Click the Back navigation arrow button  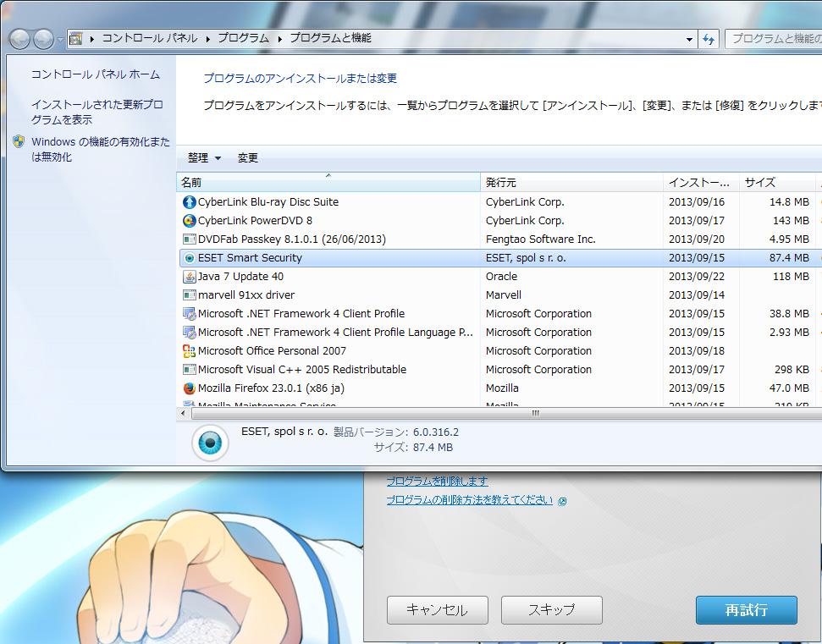point(19,39)
